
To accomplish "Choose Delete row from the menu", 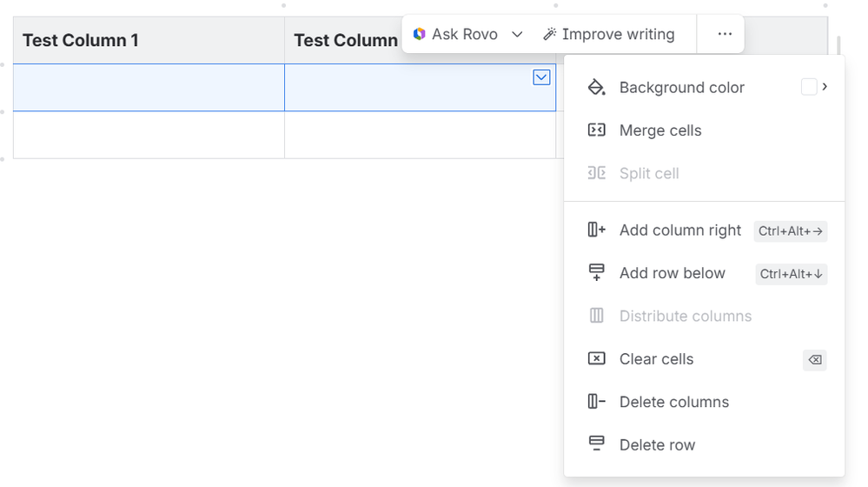I will click(x=657, y=444).
